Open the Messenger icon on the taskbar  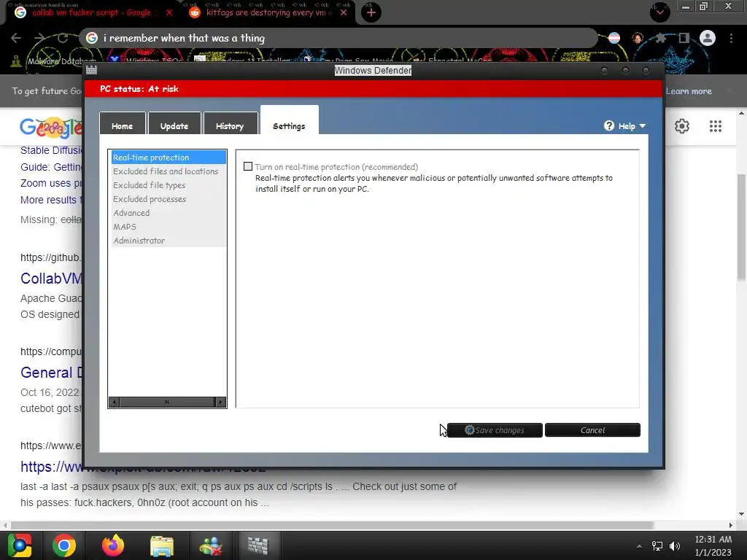(211, 545)
